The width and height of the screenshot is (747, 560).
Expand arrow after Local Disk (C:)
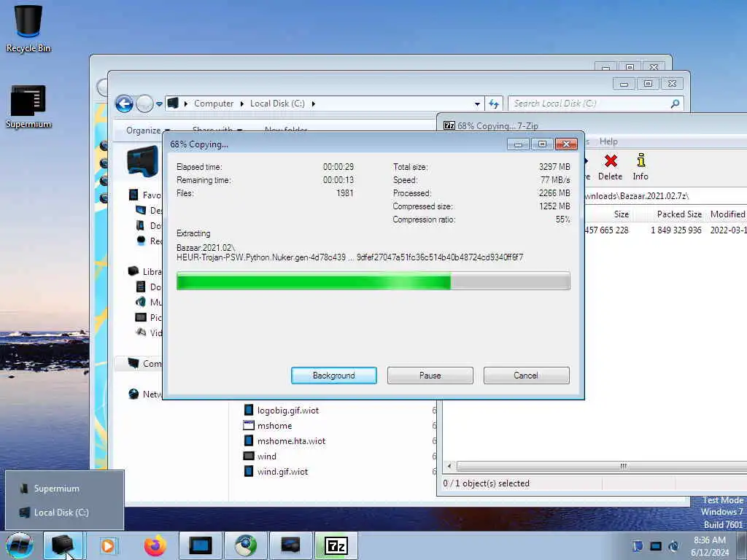click(314, 104)
